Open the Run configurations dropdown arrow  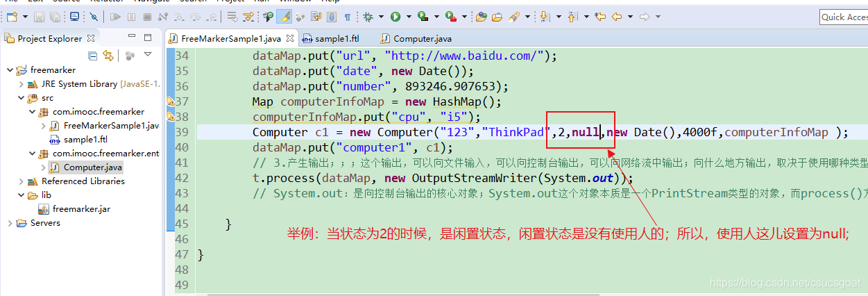click(409, 17)
